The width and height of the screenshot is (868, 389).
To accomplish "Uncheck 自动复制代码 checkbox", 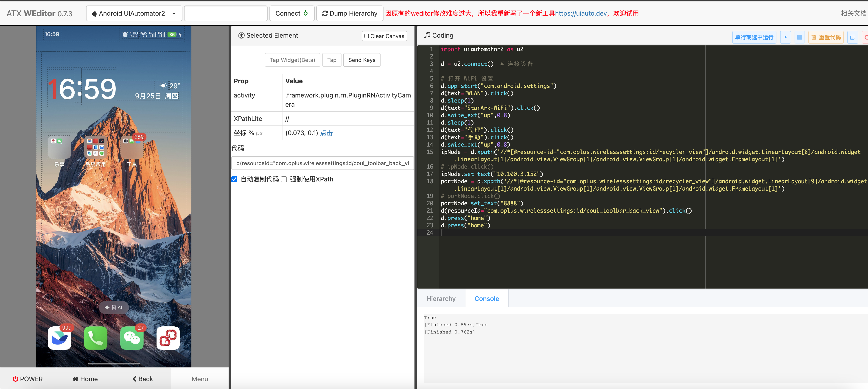I will 235,179.
